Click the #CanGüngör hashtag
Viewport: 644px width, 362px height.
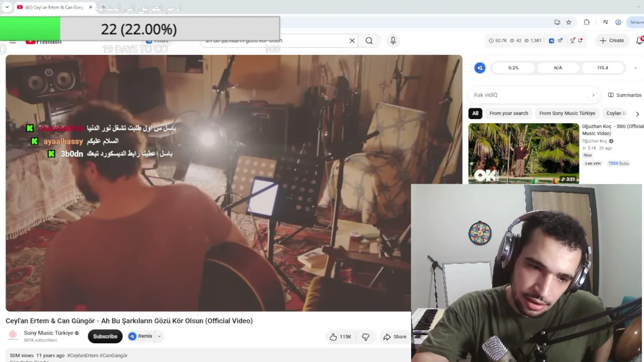(114, 355)
